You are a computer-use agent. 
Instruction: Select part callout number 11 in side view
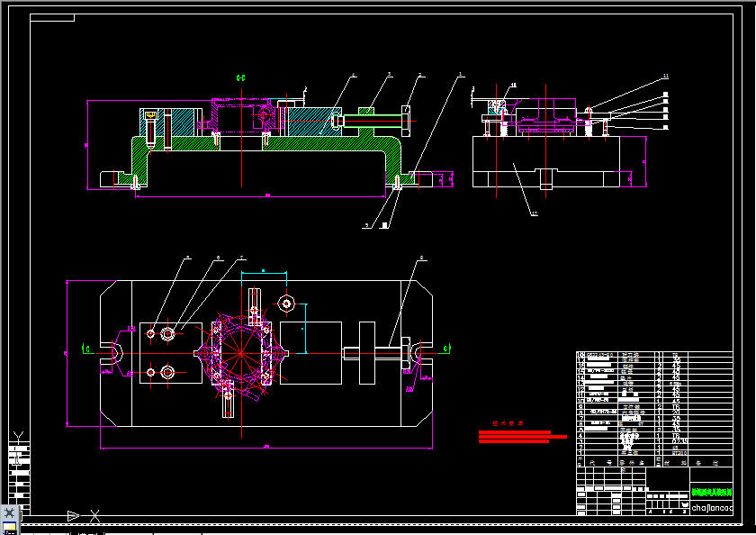tap(666, 77)
